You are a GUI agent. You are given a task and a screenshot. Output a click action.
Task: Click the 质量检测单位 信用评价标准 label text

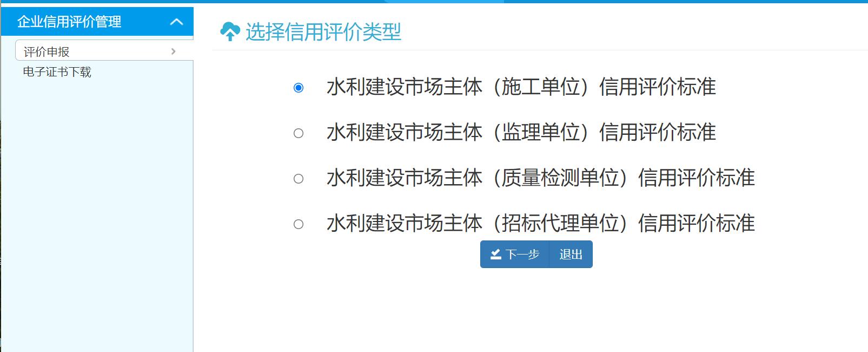click(x=540, y=178)
